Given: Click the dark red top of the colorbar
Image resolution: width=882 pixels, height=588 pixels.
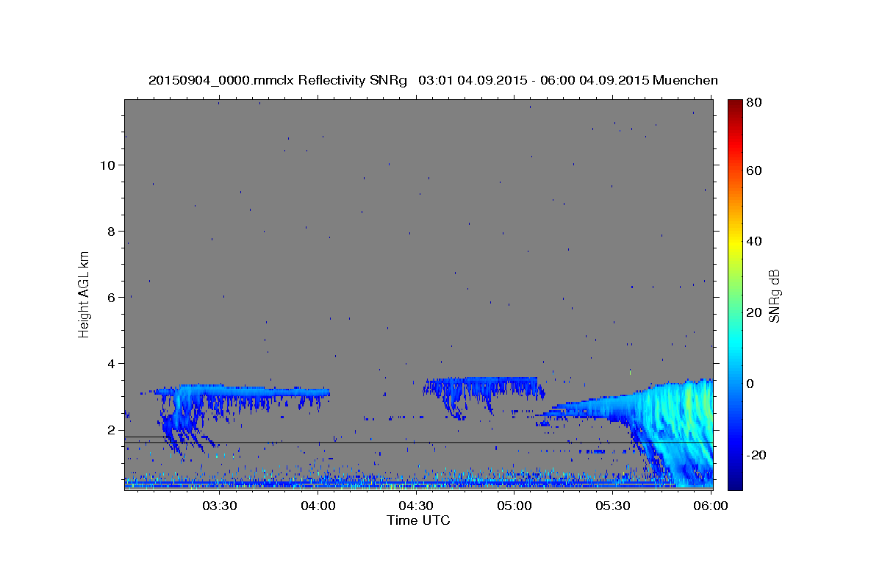Looking at the screenshot, I should [x=735, y=104].
